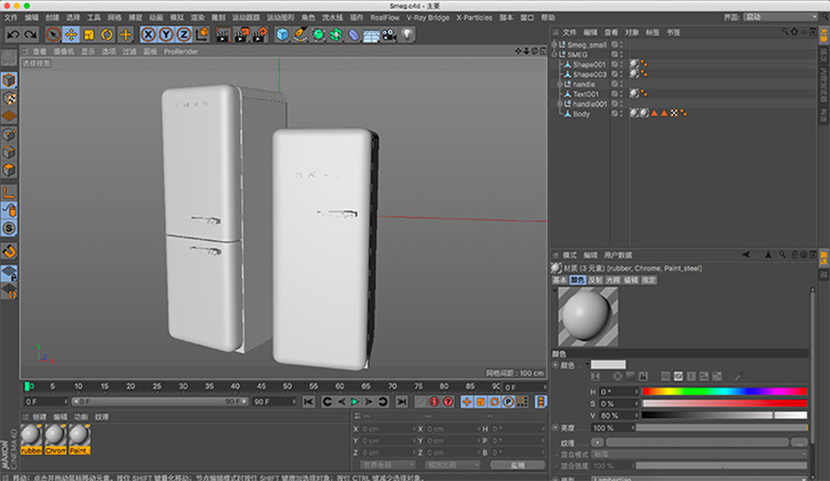Add a Floor environment object

[372, 35]
